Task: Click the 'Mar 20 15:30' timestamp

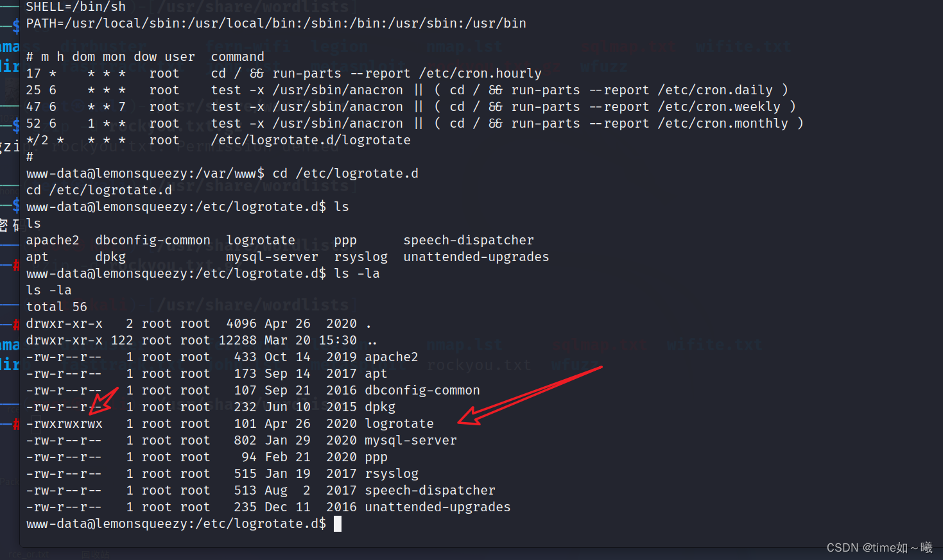Action: [311, 341]
